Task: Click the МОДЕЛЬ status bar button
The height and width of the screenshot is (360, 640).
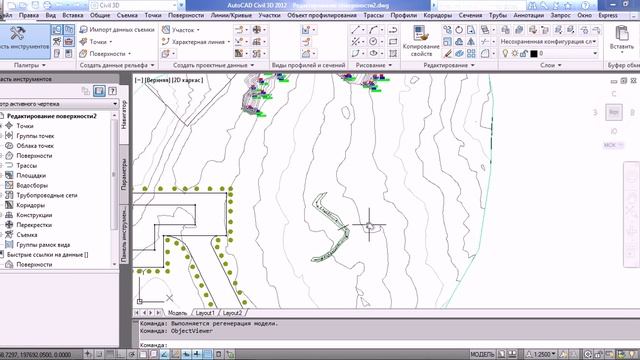Action: pos(482,354)
